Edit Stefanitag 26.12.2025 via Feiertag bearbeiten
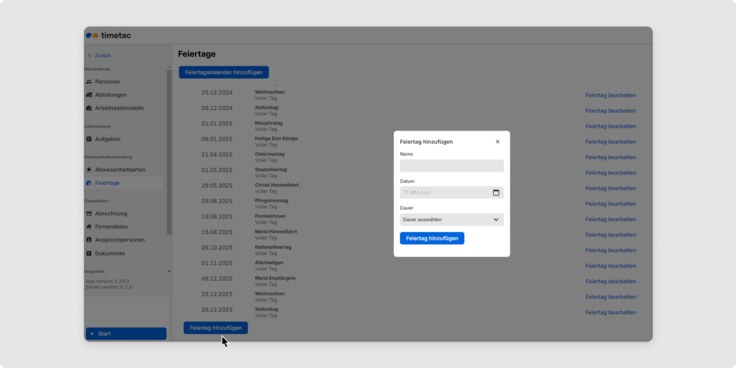The image size is (736, 368). pos(611,312)
